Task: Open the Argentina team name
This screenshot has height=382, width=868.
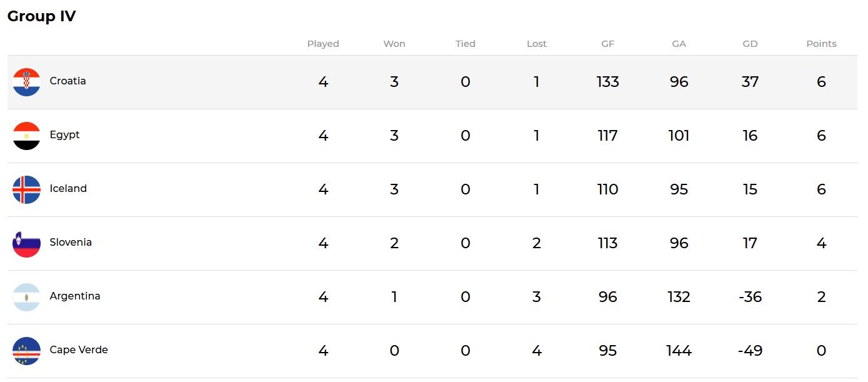Action: click(x=75, y=296)
